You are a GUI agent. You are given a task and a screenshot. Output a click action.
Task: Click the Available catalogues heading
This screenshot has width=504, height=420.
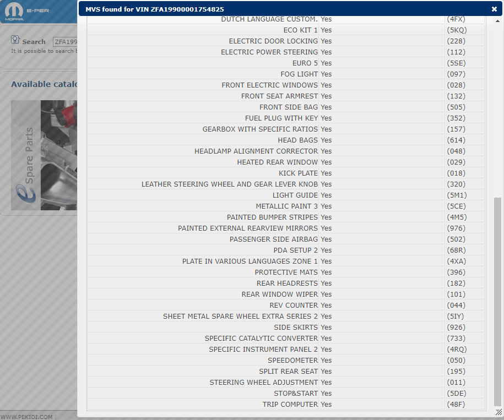tap(44, 84)
